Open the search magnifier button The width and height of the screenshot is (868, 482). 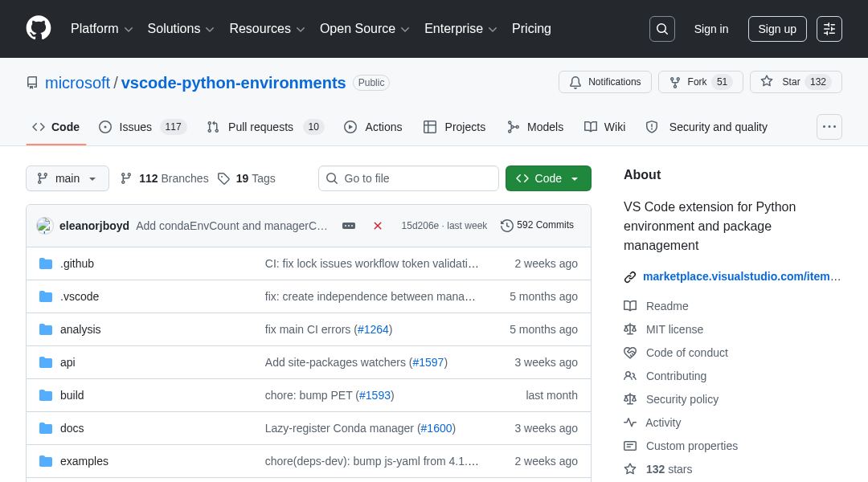662,29
